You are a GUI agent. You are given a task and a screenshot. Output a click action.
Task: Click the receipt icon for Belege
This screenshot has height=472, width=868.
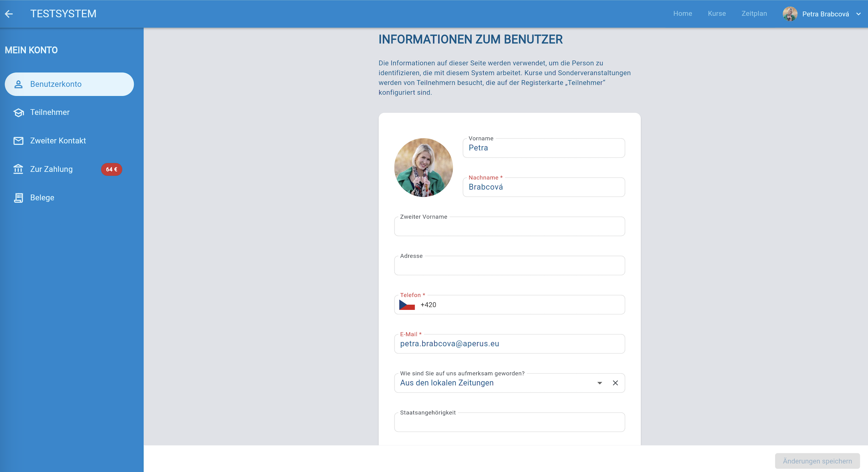(19, 198)
